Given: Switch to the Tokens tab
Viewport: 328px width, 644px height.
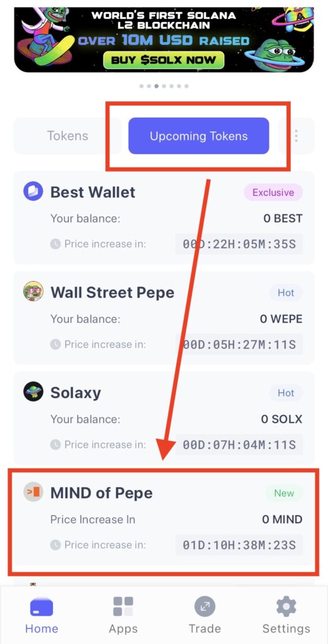Looking at the screenshot, I should point(67,136).
